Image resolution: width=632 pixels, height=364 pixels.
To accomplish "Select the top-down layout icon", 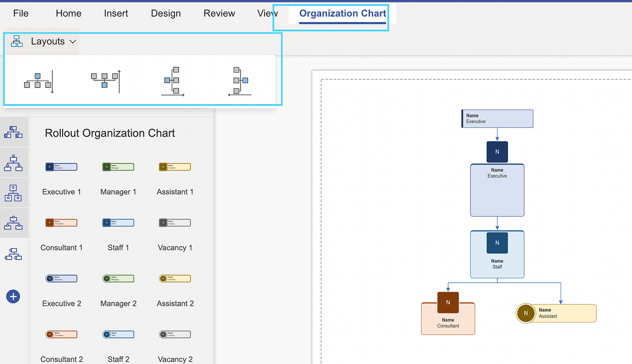I will coord(38,81).
